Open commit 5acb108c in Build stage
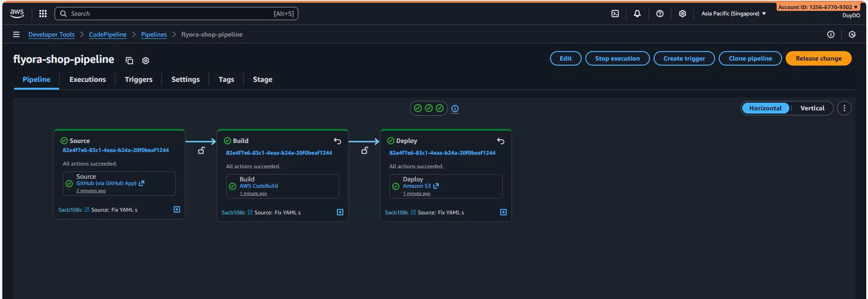This screenshot has width=868, height=299. click(x=237, y=213)
